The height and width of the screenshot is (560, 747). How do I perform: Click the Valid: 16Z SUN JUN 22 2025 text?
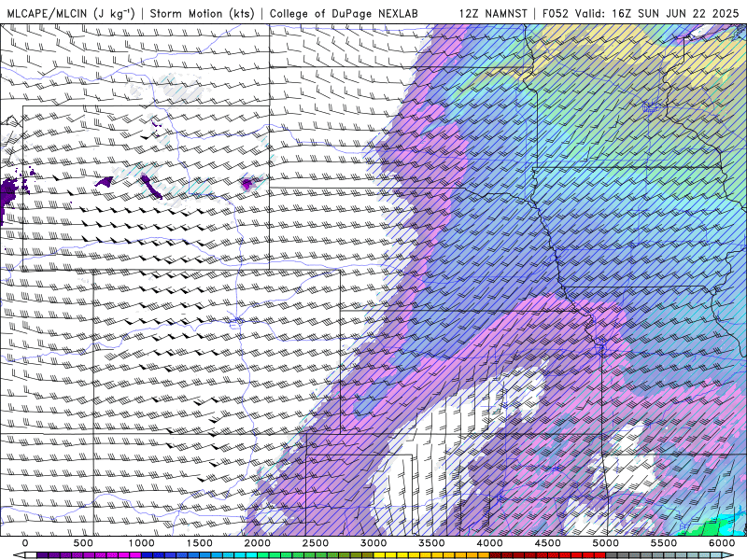tap(657, 13)
